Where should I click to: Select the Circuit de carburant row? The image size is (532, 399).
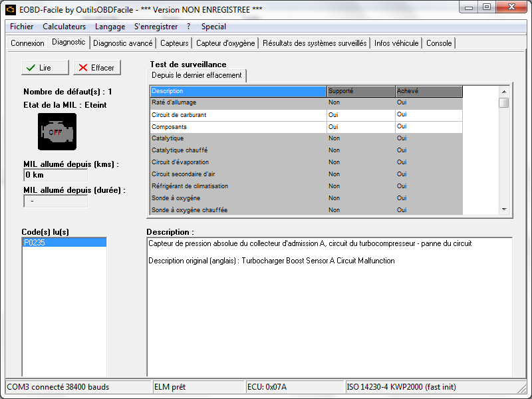pyautogui.click(x=306, y=114)
